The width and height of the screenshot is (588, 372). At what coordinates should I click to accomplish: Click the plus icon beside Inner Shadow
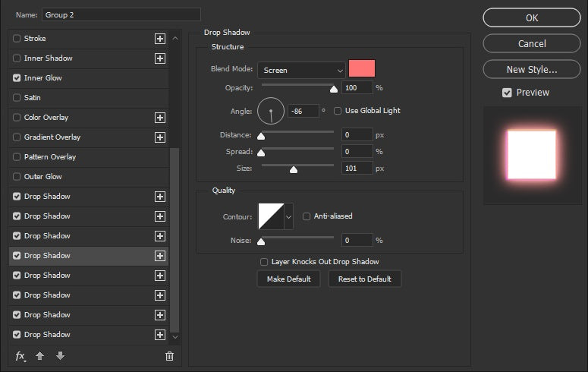(x=160, y=58)
